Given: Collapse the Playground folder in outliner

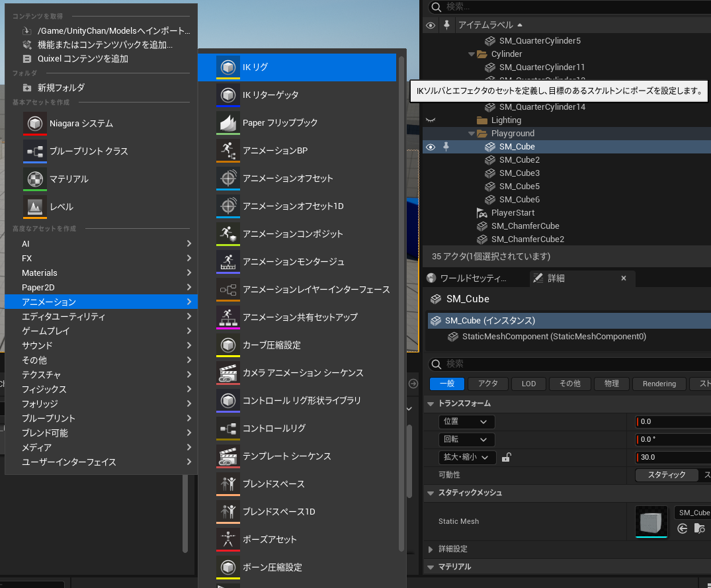Looking at the screenshot, I should point(472,134).
